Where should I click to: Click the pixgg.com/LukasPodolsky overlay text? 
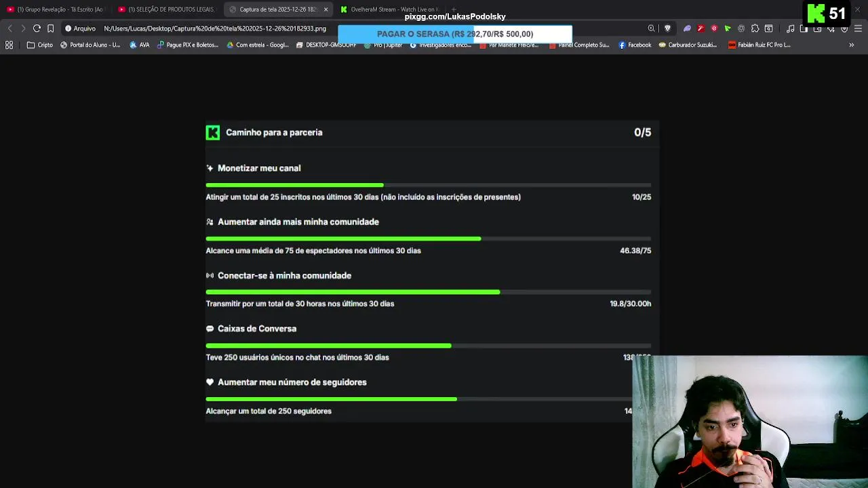coord(455,17)
